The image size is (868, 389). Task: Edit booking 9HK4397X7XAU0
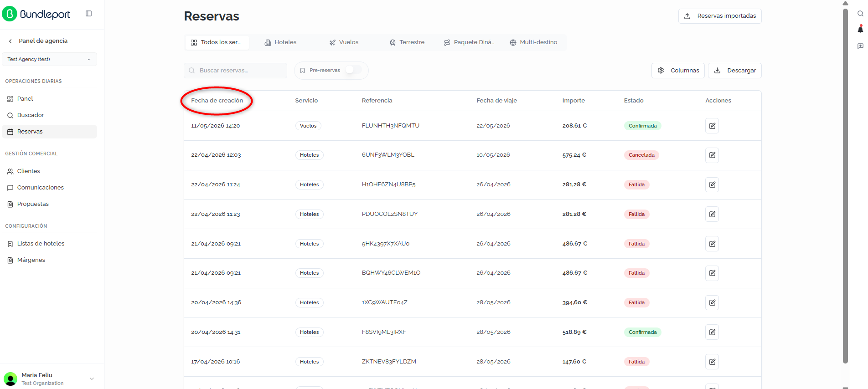pos(712,244)
